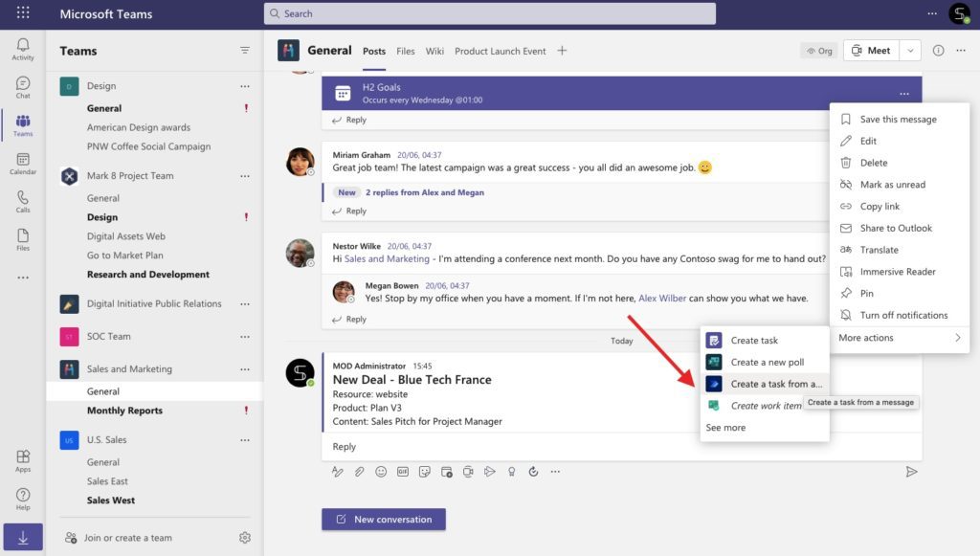Click See more actions
980x556 pixels.
(x=725, y=428)
